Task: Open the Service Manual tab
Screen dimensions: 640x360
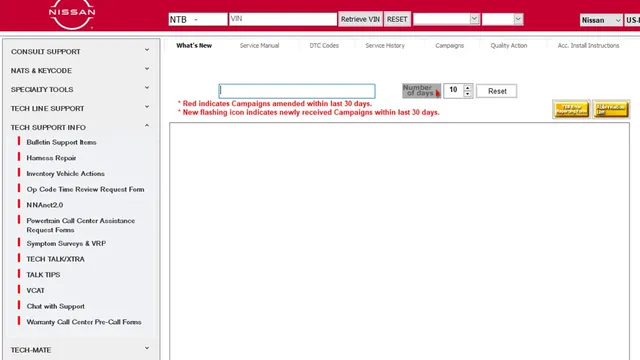Action: tap(259, 45)
